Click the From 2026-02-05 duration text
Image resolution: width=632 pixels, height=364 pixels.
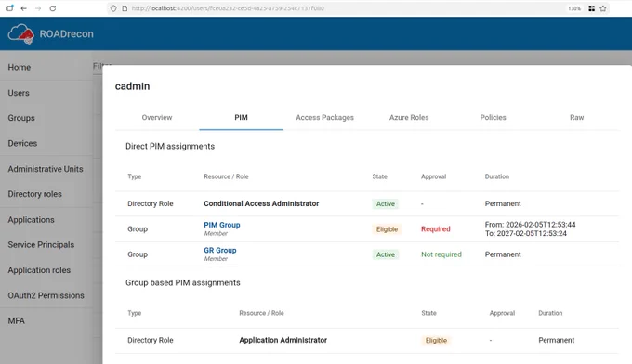530,225
